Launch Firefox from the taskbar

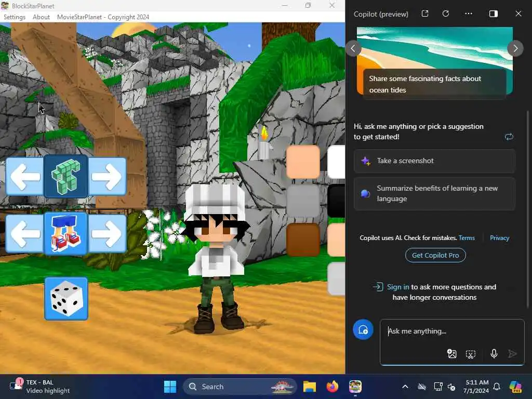[x=332, y=387]
